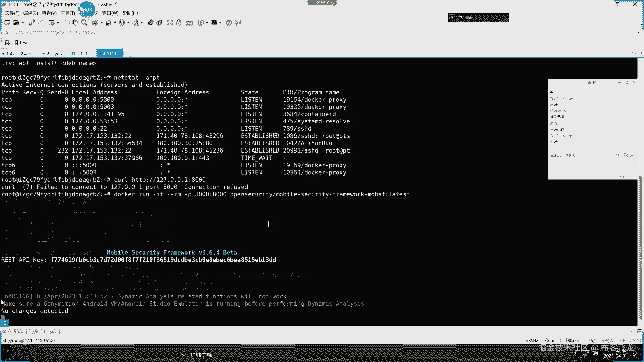Toggle full screen mode icon
The width and height of the screenshot is (644, 362).
[170, 23]
